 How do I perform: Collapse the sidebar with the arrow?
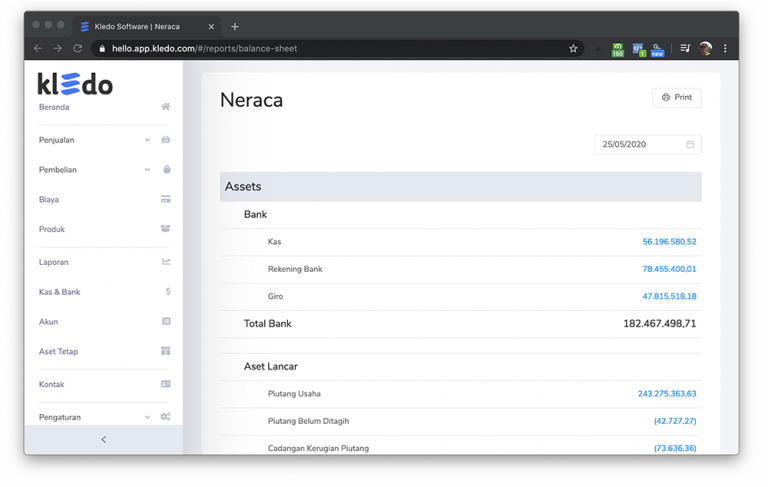pyautogui.click(x=104, y=439)
